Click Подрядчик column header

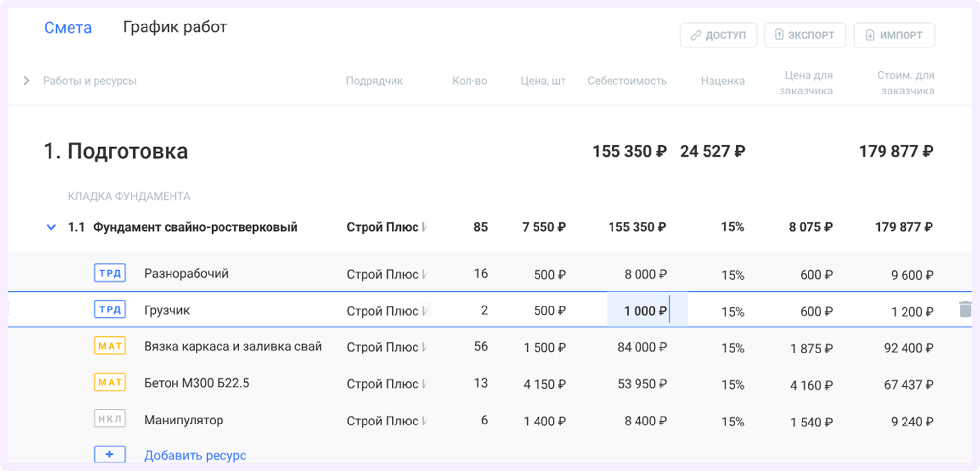tap(374, 81)
